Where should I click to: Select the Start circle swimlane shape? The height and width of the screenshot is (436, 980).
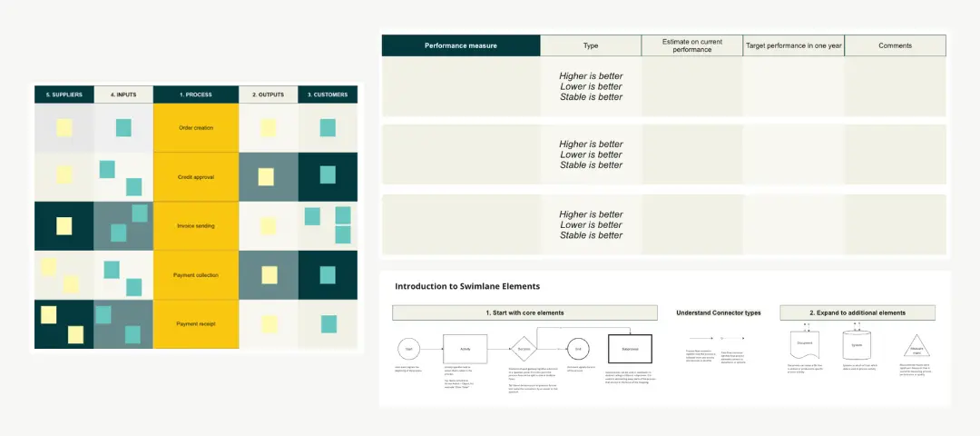409,349
